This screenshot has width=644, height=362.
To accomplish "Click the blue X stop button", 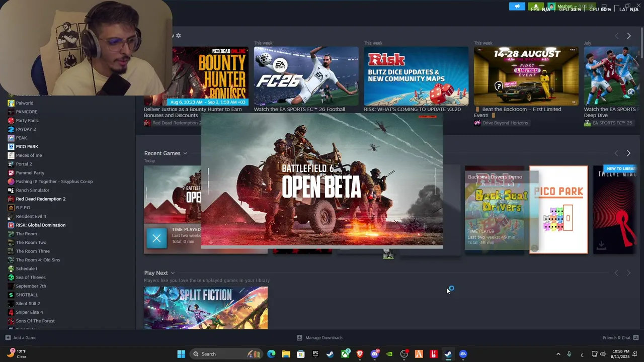I will 156,238.
